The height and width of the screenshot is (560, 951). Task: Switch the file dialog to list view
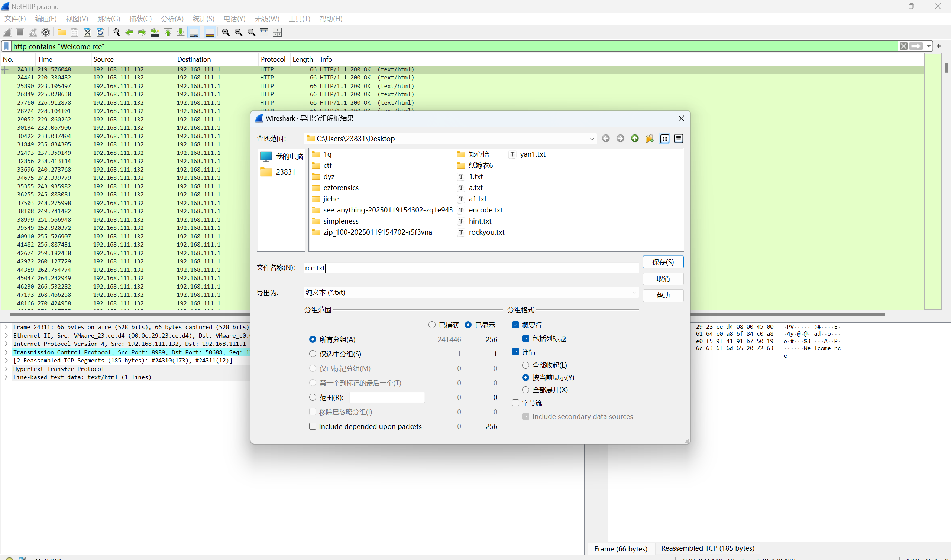[664, 139]
